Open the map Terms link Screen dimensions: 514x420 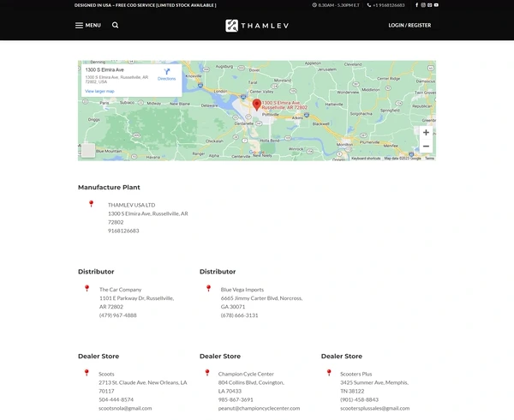point(429,159)
